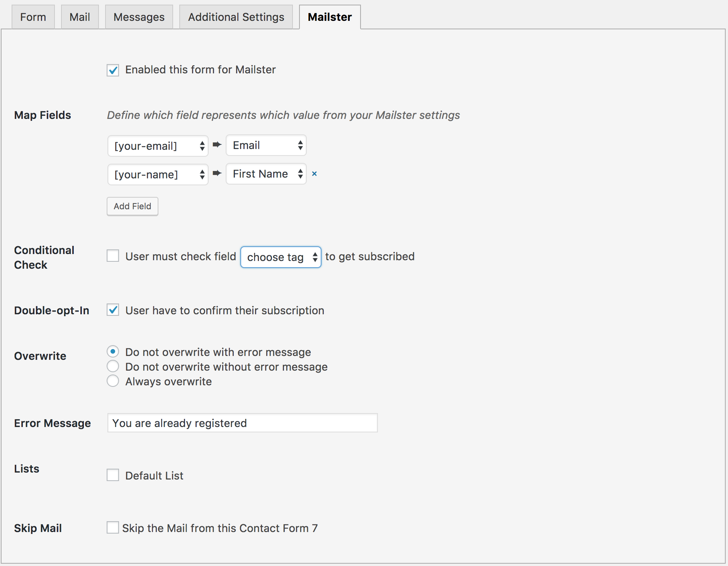This screenshot has width=728, height=566.
Task: Open the First Name Mailster field dropdown
Action: coord(266,174)
